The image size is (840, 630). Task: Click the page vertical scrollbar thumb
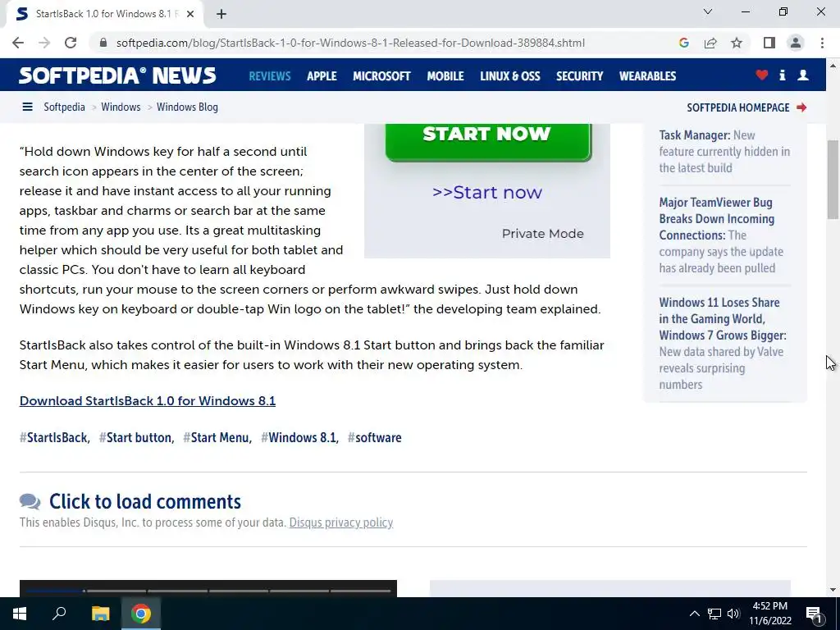833,180
